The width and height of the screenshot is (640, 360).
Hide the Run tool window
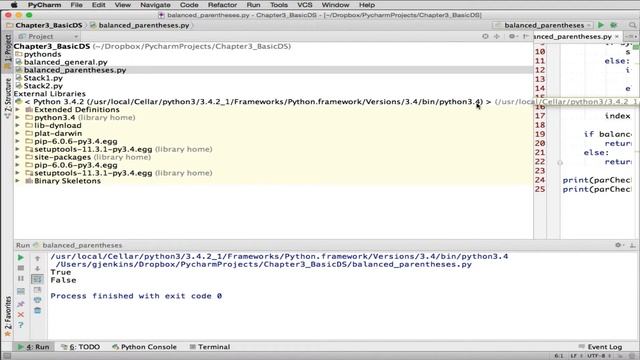632,245
